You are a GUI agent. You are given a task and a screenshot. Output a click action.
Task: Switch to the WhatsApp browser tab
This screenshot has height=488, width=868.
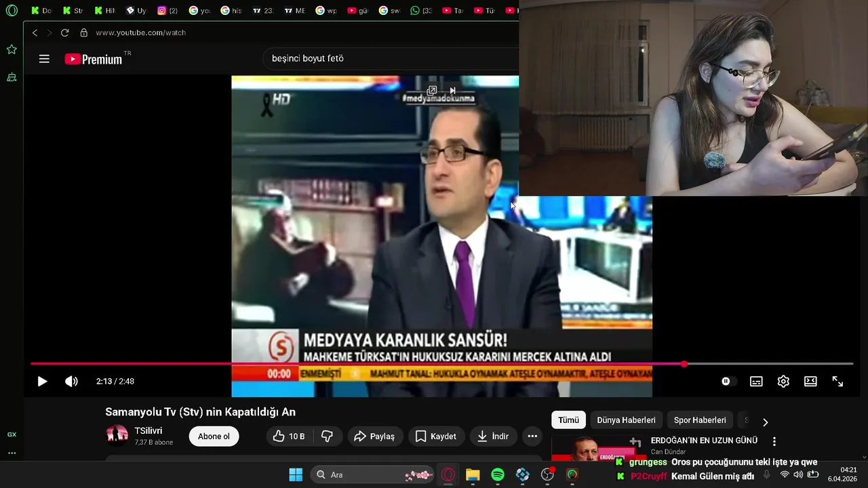pyautogui.click(x=420, y=10)
